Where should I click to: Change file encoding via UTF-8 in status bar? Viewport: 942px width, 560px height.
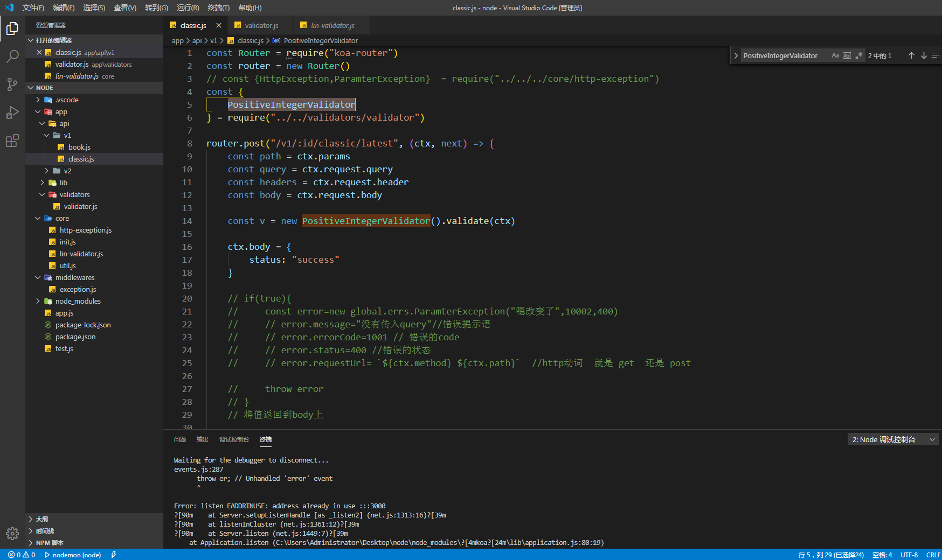tap(909, 555)
